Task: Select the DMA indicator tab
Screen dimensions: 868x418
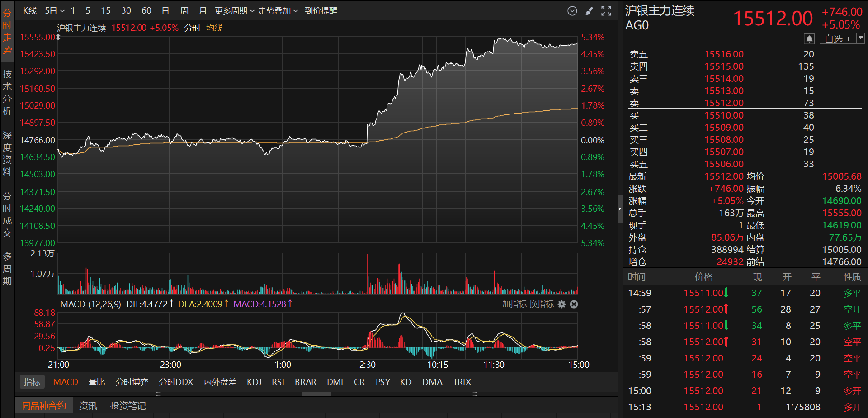Action: [x=432, y=382]
